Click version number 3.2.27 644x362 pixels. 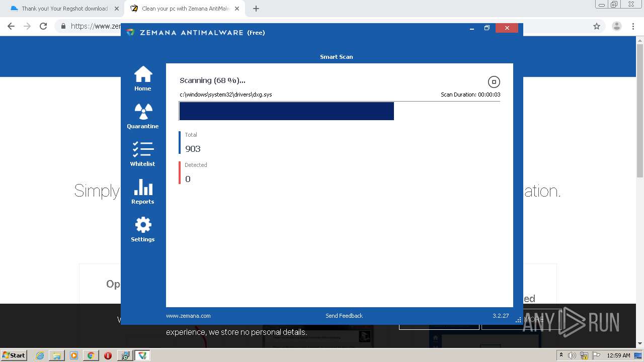[501, 316]
